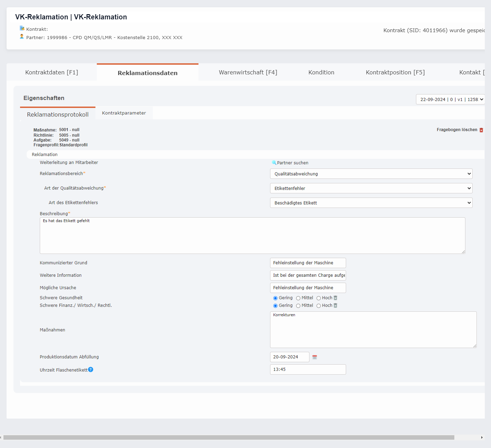Click the help icon beside Uhrzeit Flaschenetikett
The image size is (491, 448).
91,369
